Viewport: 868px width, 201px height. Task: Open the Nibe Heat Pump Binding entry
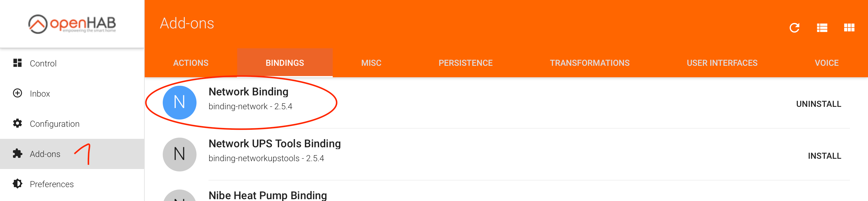(x=268, y=195)
